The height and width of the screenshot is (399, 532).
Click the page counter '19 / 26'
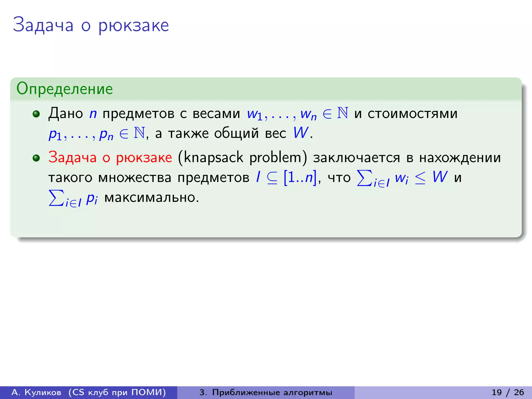(x=508, y=392)
